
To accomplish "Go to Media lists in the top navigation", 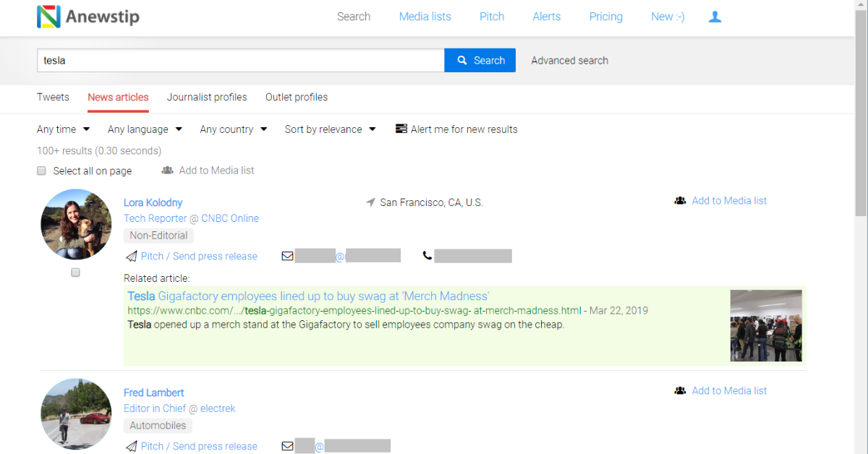I will point(425,17).
